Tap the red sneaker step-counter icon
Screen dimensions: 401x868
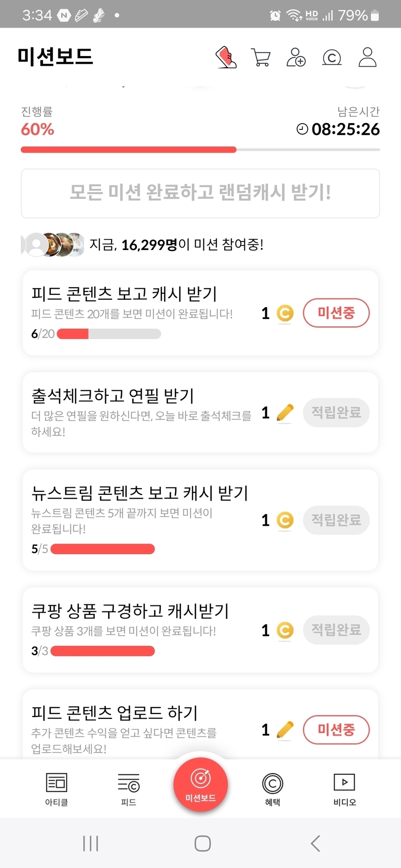[x=226, y=57]
